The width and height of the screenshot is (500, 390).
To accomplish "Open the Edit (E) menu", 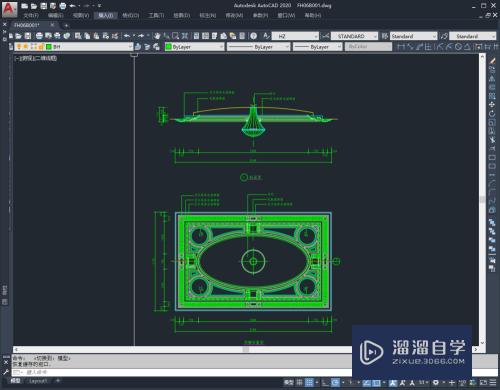I will pyautogui.click(x=56, y=15).
